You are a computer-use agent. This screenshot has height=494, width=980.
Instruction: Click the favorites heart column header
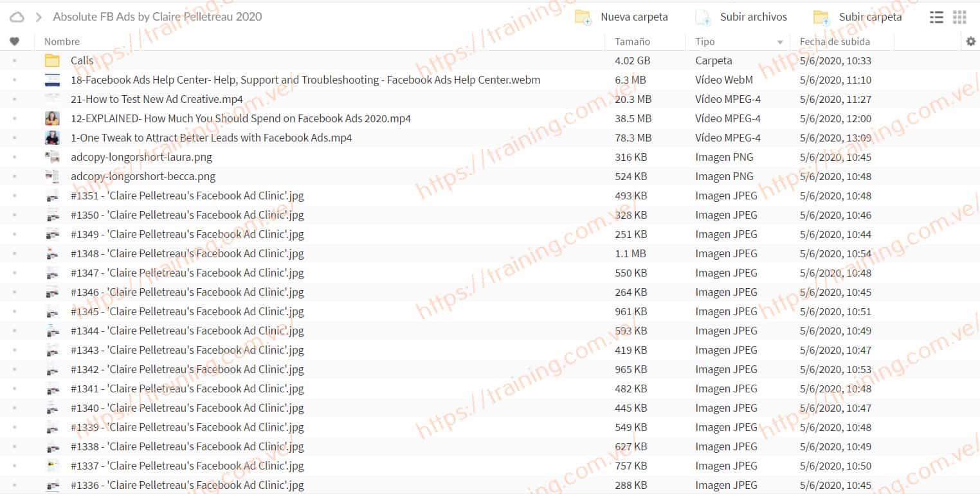point(14,42)
